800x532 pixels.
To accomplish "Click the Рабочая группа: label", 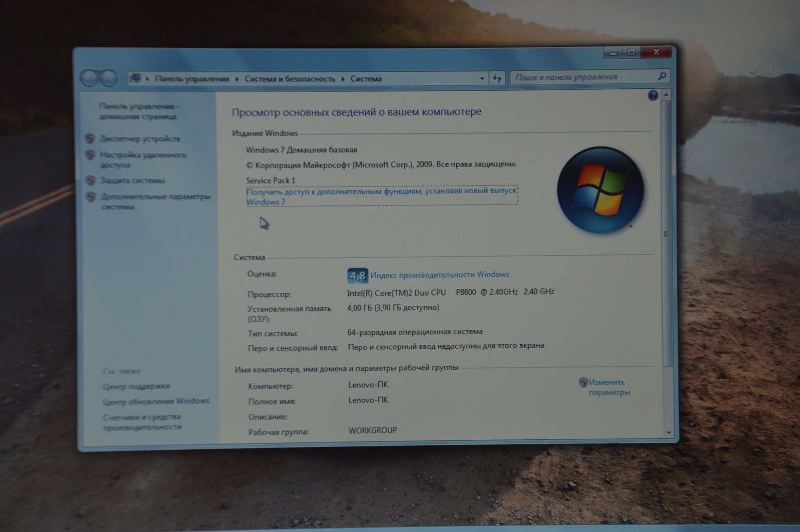I will (278, 432).
